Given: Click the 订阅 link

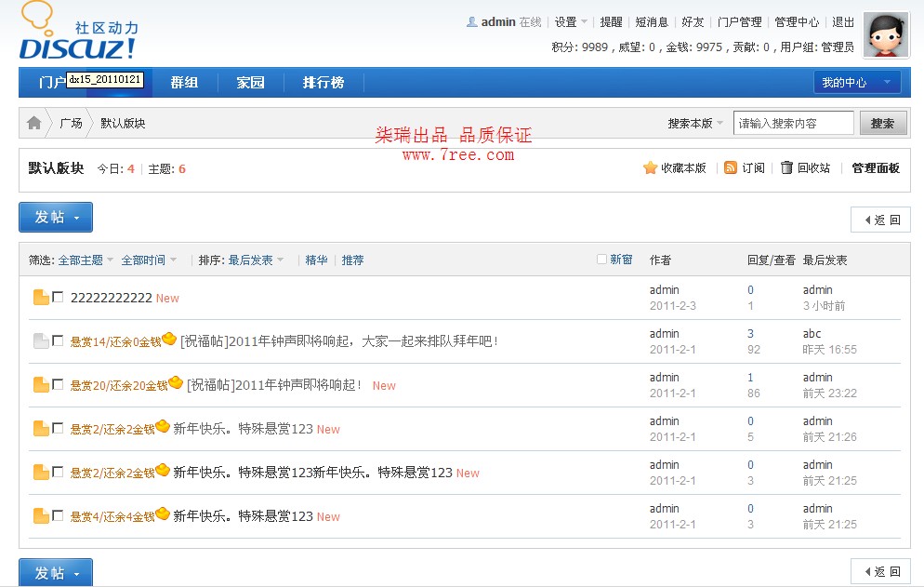Looking at the screenshot, I should pos(753,168).
